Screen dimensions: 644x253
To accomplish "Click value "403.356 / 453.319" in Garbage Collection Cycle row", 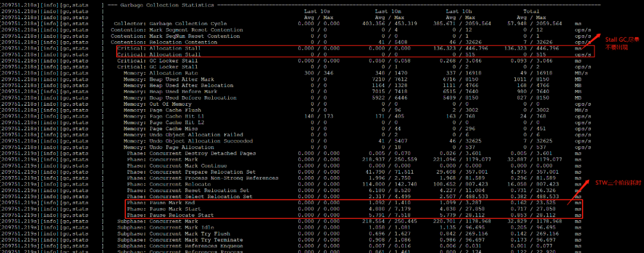I will point(390,24).
